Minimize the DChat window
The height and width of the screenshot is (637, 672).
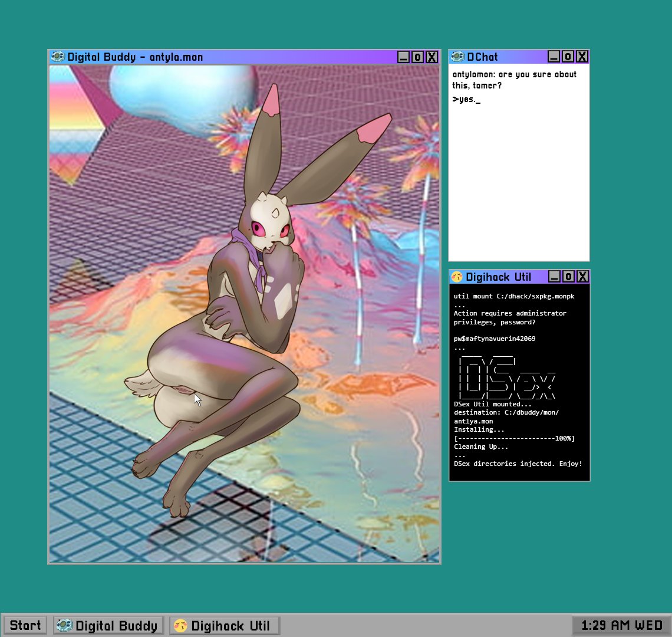(x=554, y=57)
